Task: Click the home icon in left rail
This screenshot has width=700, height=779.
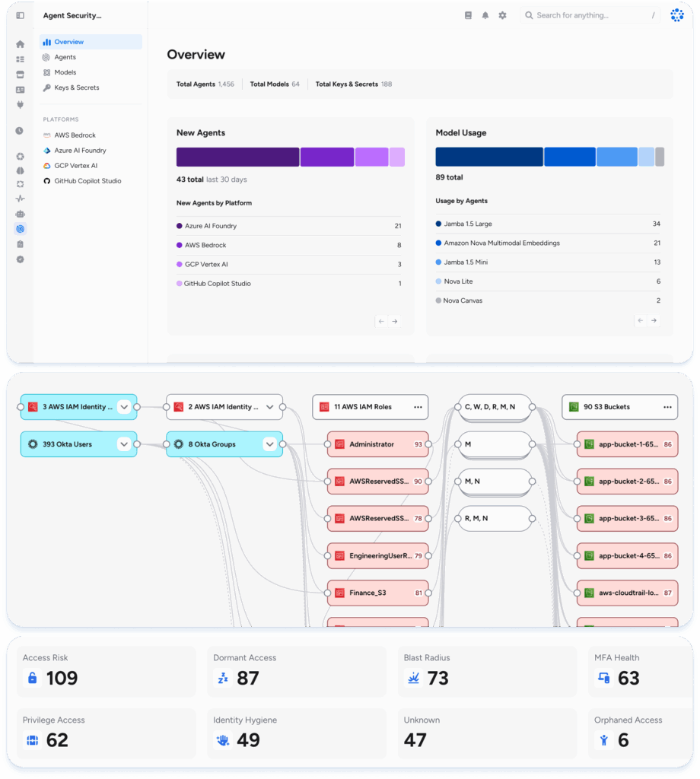Action: point(20,44)
